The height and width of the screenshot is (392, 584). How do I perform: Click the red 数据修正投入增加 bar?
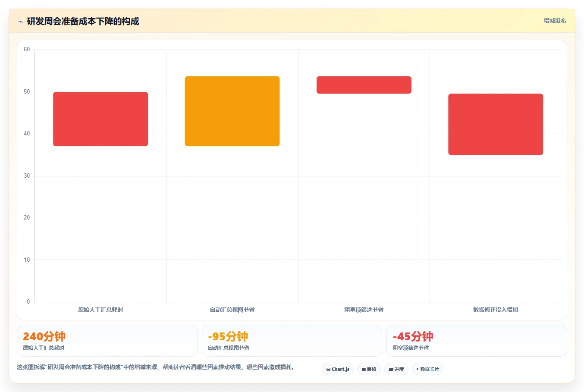(496, 124)
